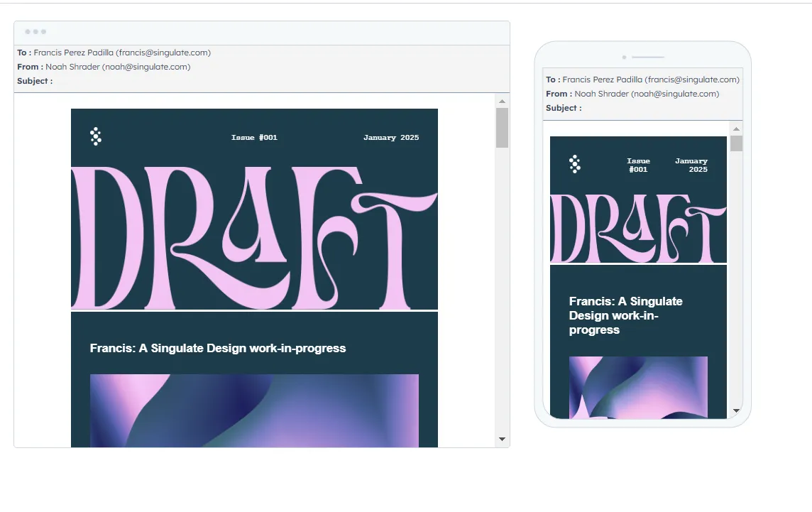Click the mobile preview scrollbar up arrow
812x512 pixels.
(x=736, y=129)
